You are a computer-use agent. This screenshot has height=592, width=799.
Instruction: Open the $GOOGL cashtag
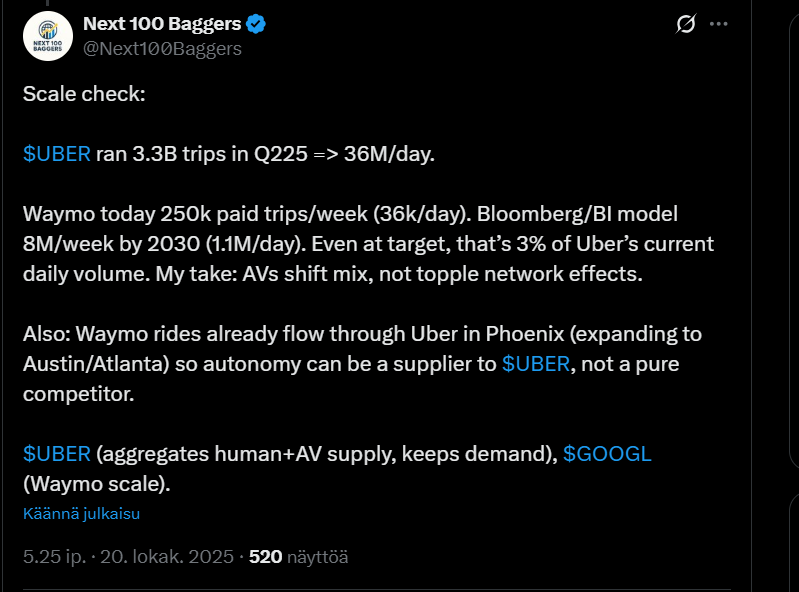tap(607, 454)
